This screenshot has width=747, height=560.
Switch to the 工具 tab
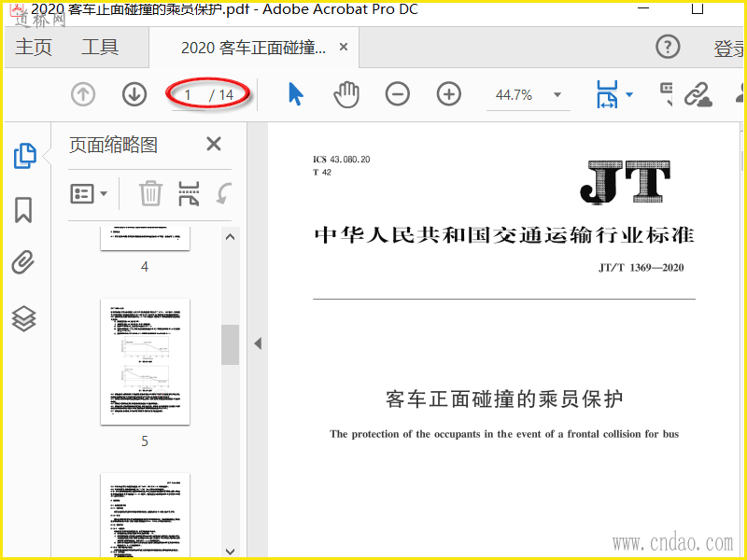click(x=100, y=48)
